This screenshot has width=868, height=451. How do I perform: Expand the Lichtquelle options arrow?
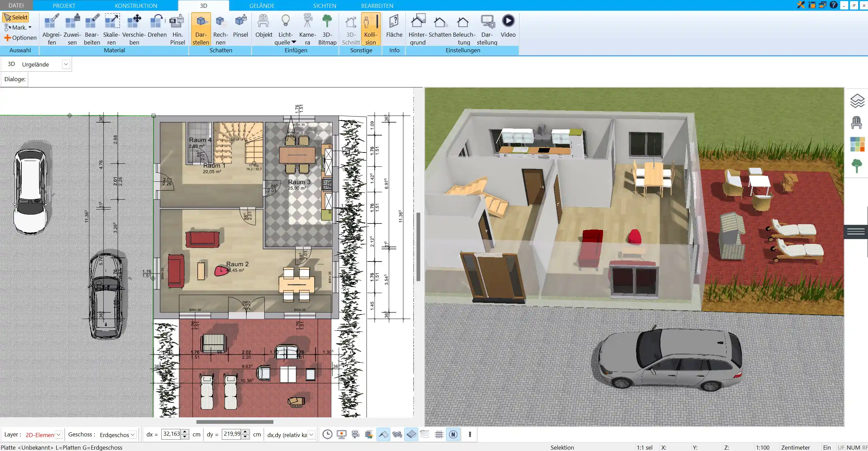294,42
